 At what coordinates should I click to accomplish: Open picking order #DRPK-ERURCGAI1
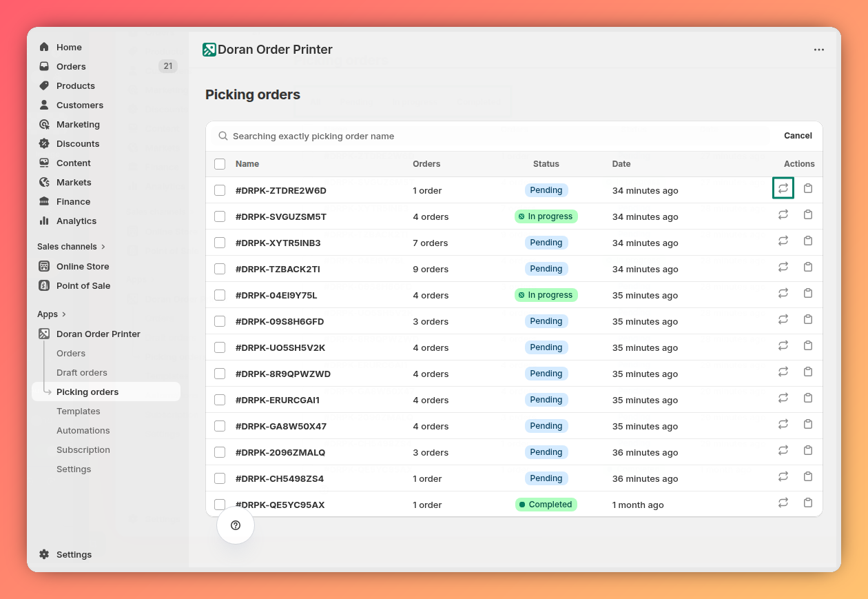[278, 400]
